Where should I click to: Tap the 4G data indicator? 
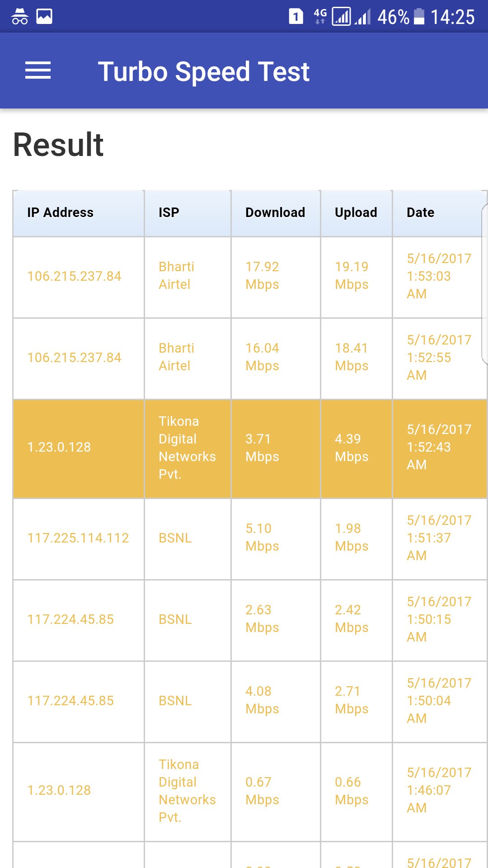click(x=319, y=16)
